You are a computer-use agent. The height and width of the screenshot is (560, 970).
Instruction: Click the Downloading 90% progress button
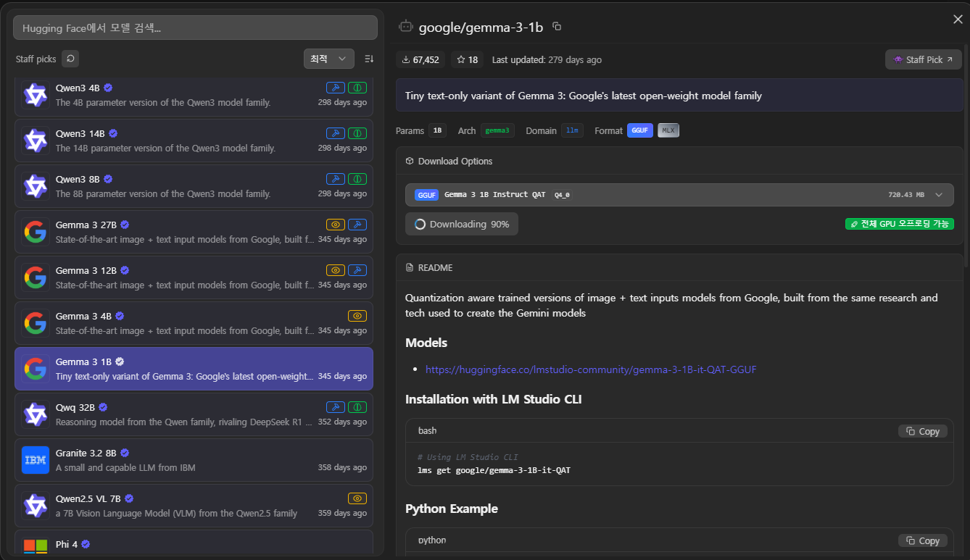coord(462,225)
